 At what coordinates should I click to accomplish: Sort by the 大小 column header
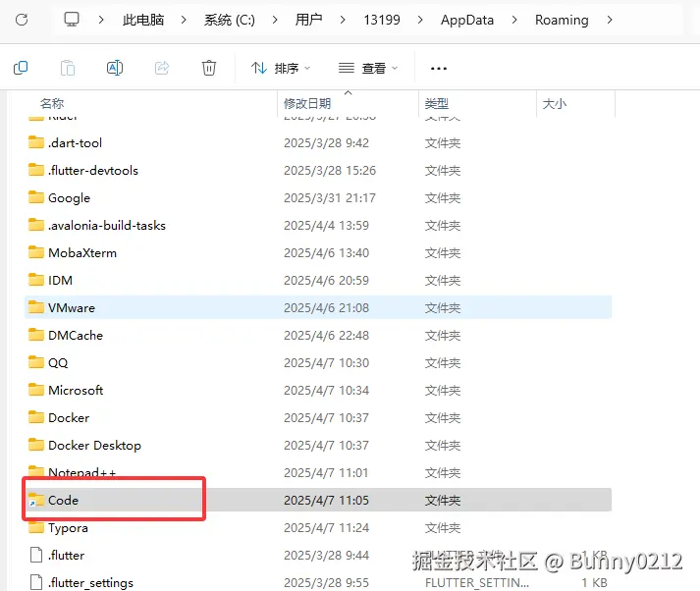tap(555, 103)
